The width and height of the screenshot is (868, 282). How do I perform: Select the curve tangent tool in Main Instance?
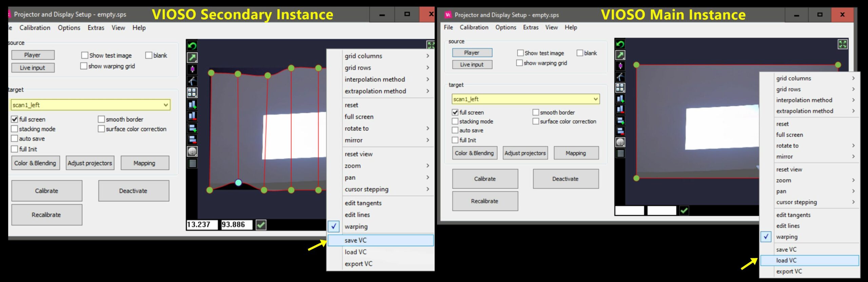point(620,77)
